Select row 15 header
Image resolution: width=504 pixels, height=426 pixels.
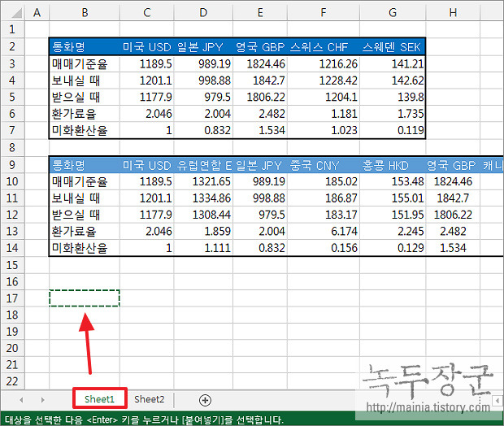(12, 265)
